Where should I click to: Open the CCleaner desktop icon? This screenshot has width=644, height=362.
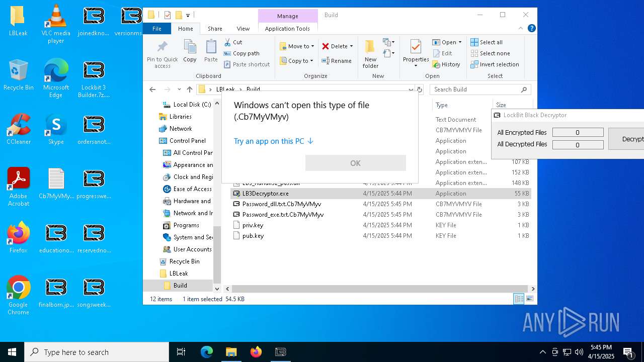tap(18, 129)
